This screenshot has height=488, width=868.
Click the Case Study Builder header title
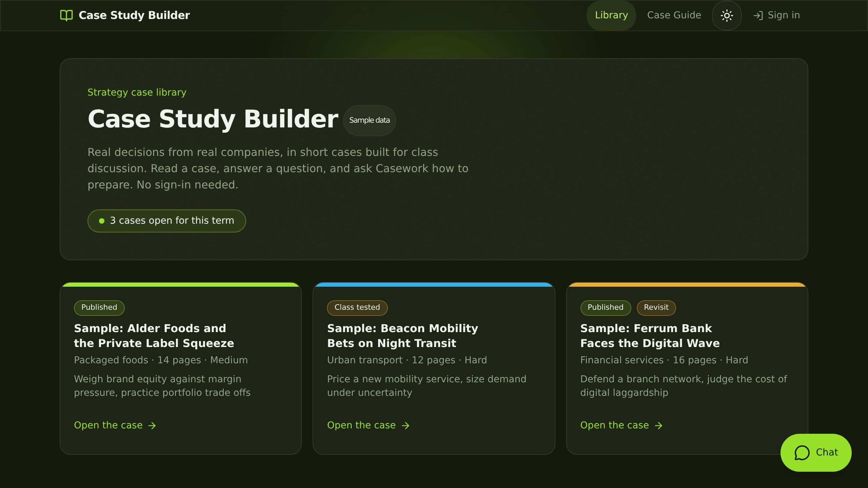134,15
